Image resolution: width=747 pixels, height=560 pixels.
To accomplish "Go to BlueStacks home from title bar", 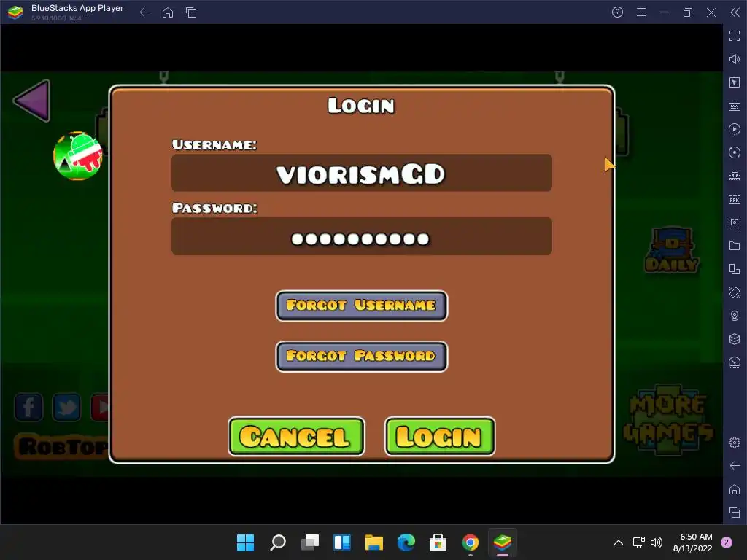I will coord(168,12).
